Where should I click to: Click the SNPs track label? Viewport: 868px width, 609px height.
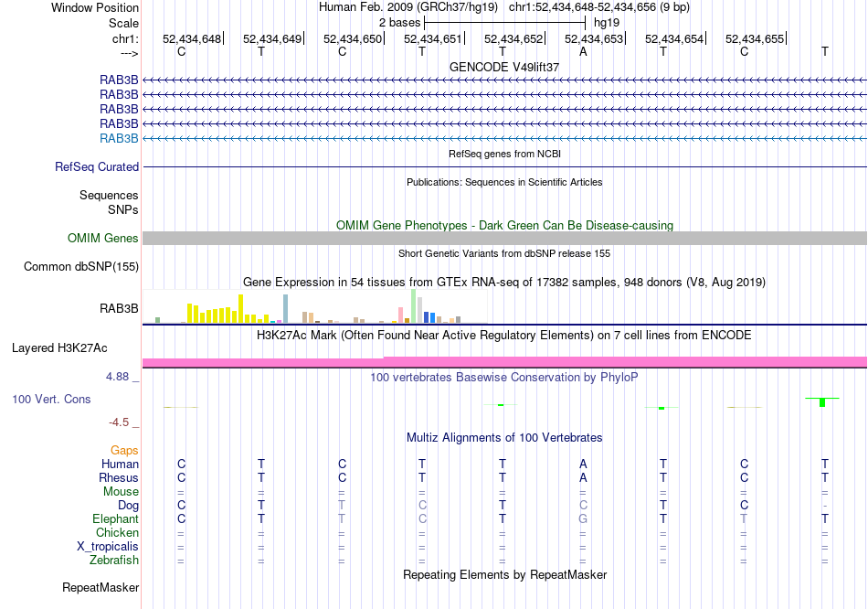[x=123, y=210]
